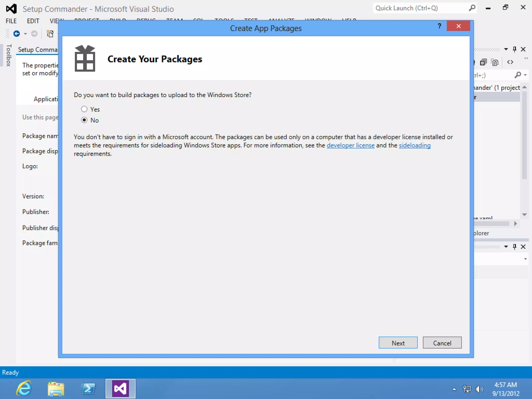Pin the Solution Explorer panel

click(514, 49)
